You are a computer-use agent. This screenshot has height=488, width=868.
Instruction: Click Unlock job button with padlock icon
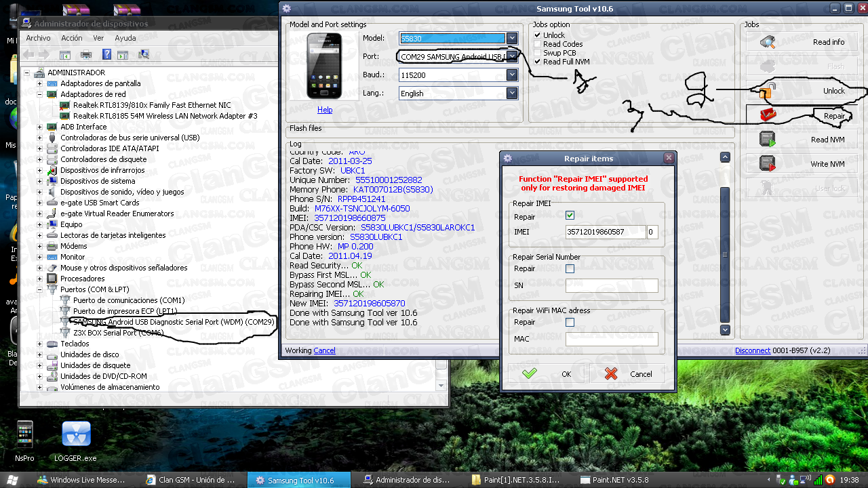803,91
